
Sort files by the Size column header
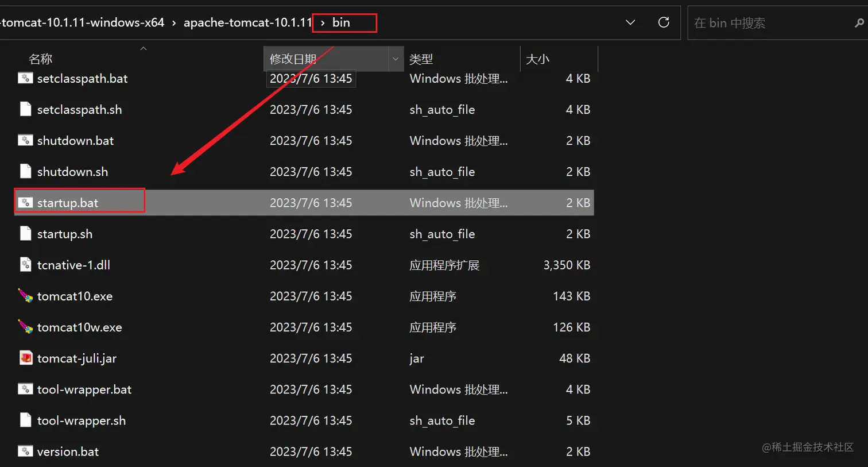click(537, 59)
